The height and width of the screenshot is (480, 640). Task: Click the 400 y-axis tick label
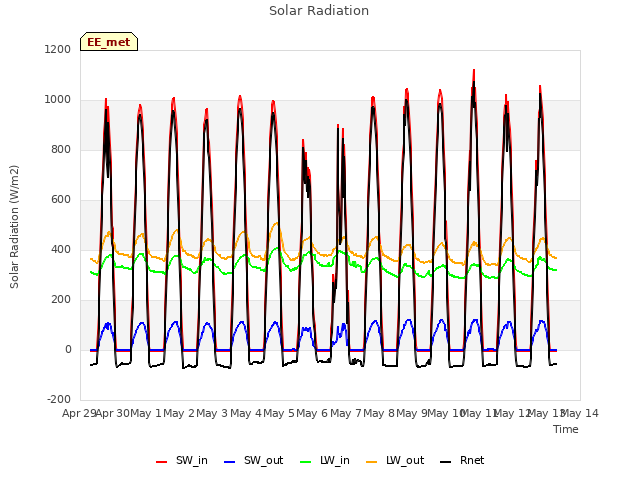coord(61,249)
